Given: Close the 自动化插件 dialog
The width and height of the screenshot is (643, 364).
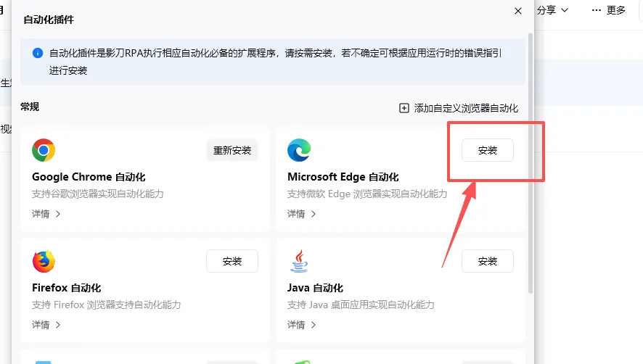Looking at the screenshot, I should (518, 11).
